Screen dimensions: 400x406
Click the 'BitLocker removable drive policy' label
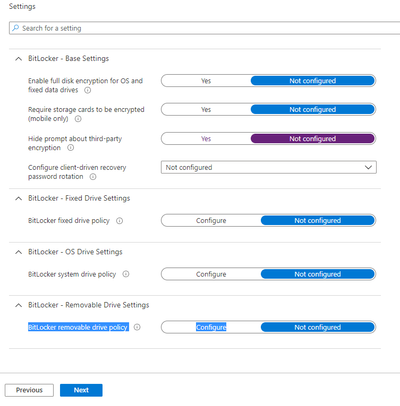click(78, 327)
